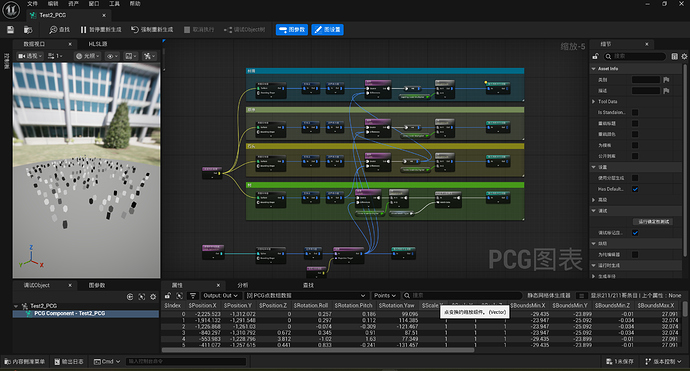
Task: Toggle the blue 图设置 graph settings button
Action: tap(327, 29)
